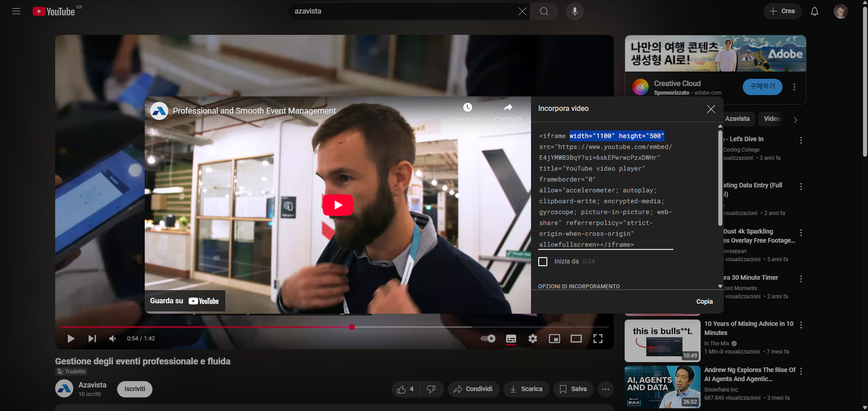The image size is (868, 411).
Task: Enable miniplayer mode
Action: (555, 339)
